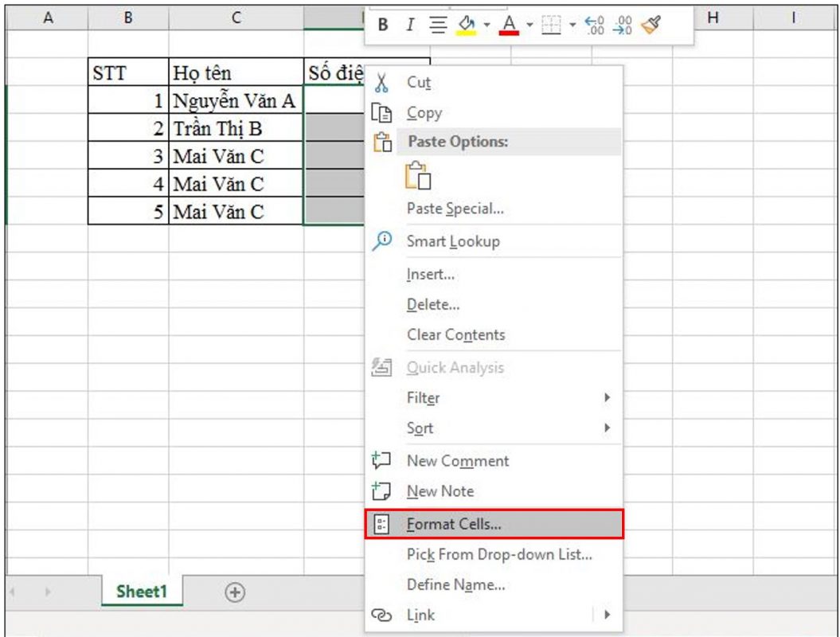
Task: Select Define Name... menu entry
Action: point(494,584)
